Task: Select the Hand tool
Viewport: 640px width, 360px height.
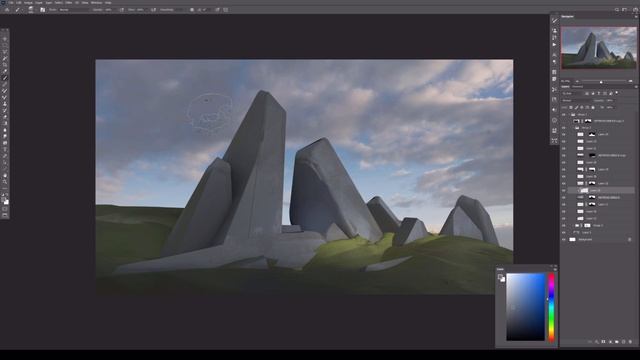Action: [x=5, y=176]
